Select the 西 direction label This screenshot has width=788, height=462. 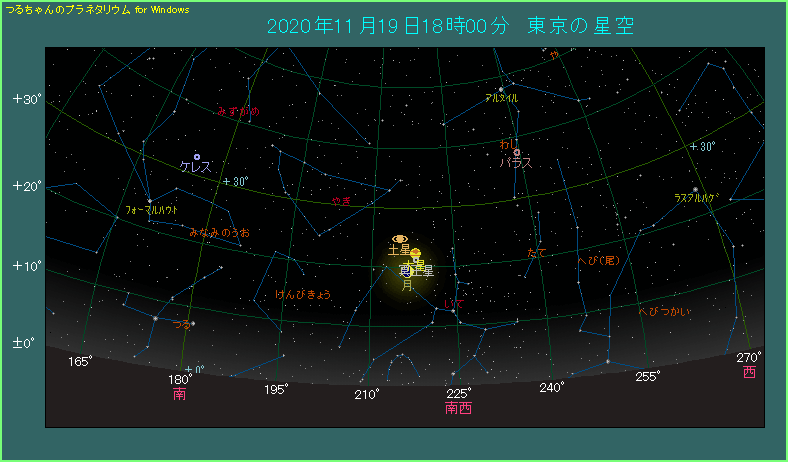click(749, 372)
